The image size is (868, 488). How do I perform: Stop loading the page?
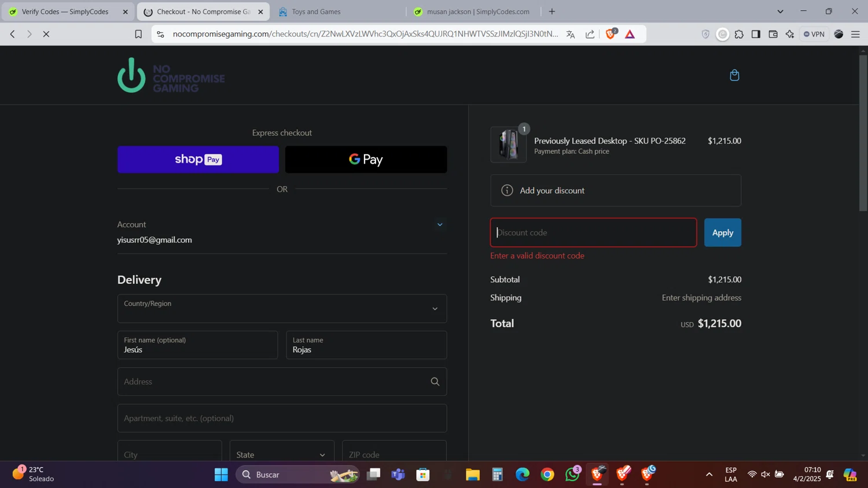point(46,34)
